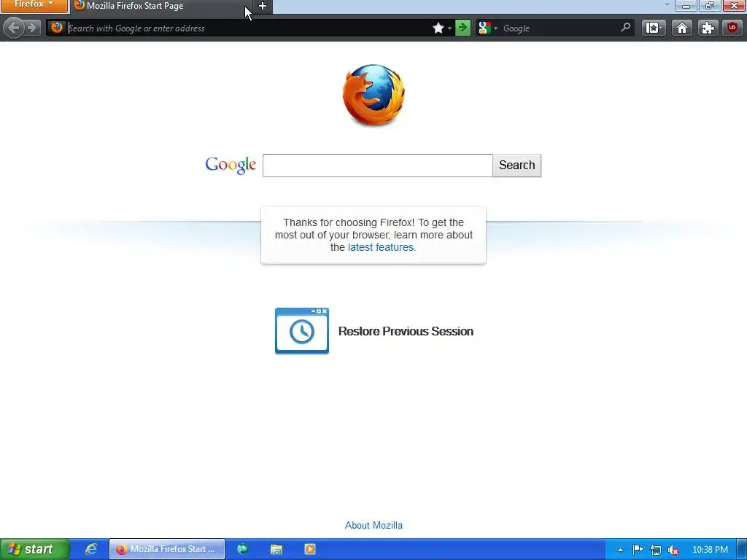
Task: Bookmark this page with the star
Action: tap(438, 28)
